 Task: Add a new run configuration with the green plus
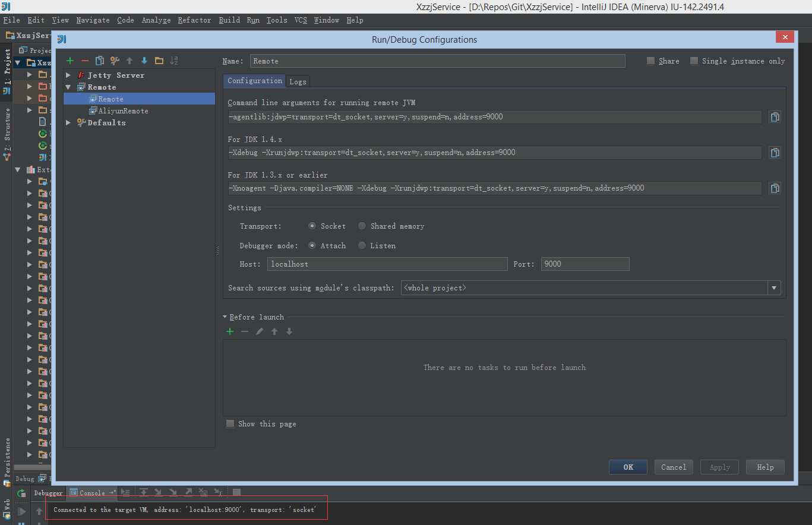pyautogui.click(x=70, y=61)
